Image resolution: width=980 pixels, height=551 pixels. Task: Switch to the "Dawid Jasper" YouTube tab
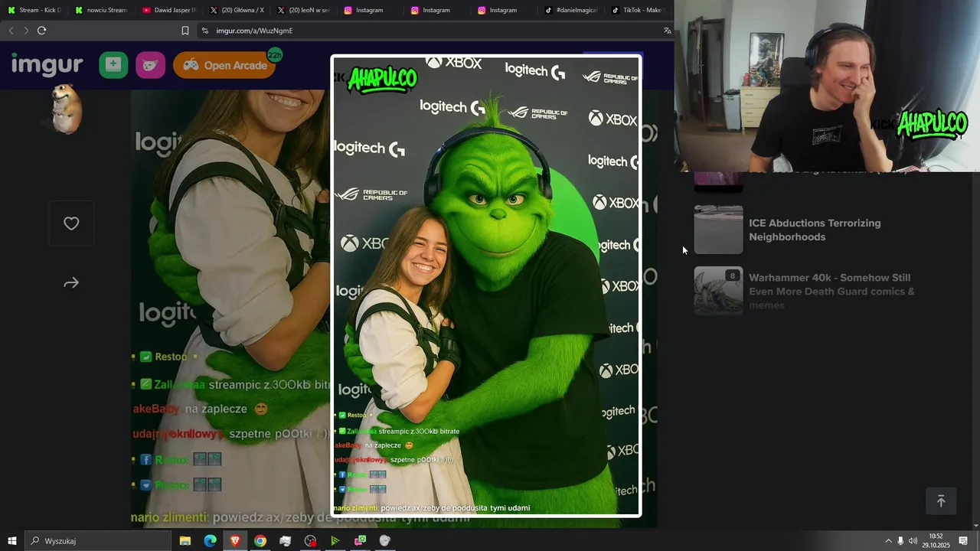(169, 10)
